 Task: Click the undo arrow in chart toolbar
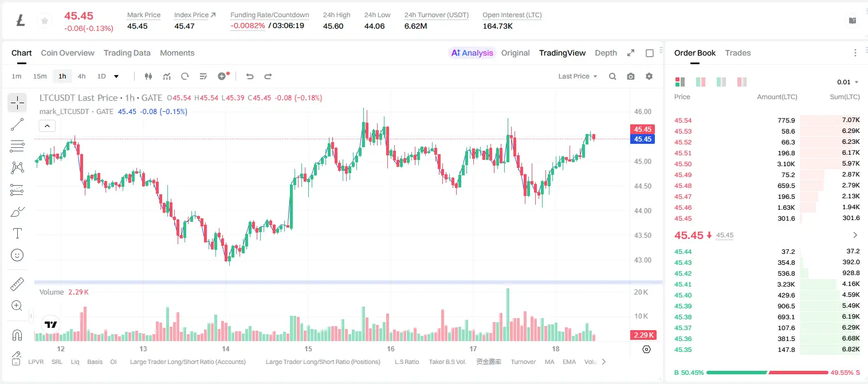tap(250, 76)
